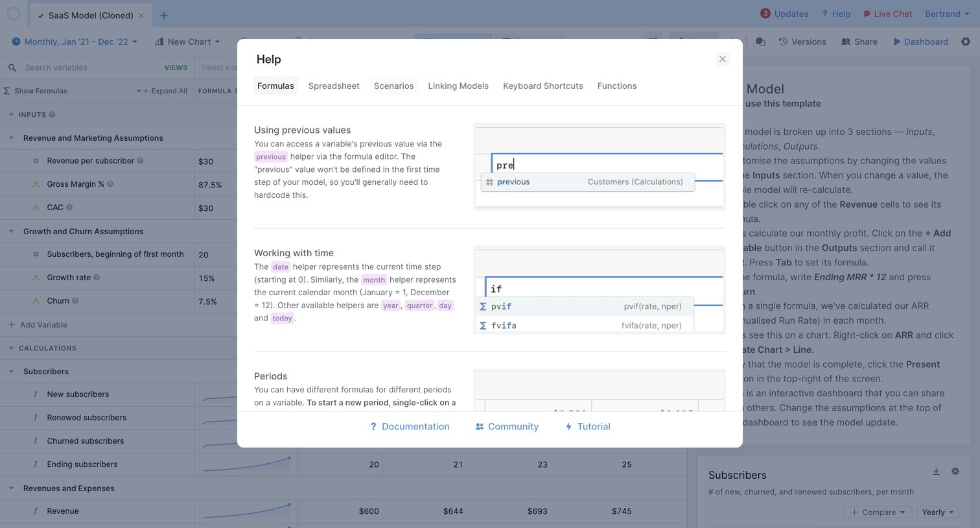The height and width of the screenshot is (528, 980).
Task: Select the Linking Models tab
Action: click(x=458, y=86)
